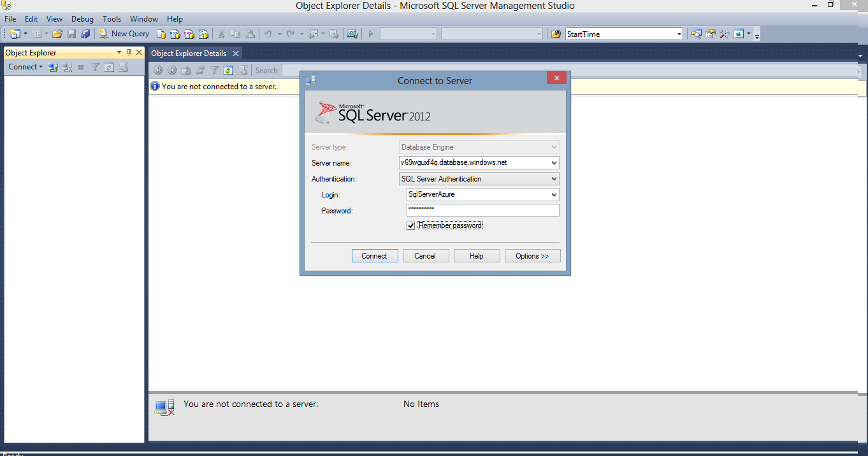Click the Undo toolbar icon
The width and height of the screenshot is (868, 456).
[x=268, y=34]
